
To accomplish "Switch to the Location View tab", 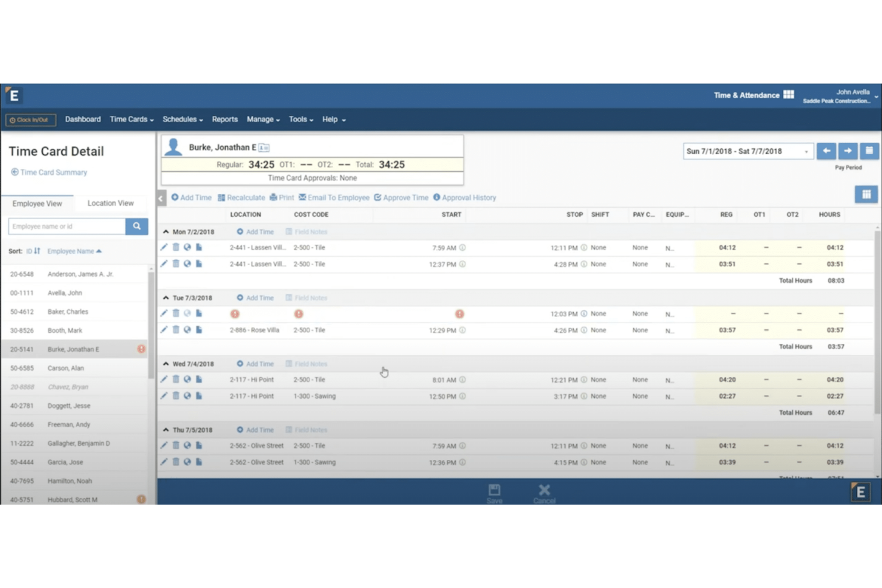I will tap(110, 203).
